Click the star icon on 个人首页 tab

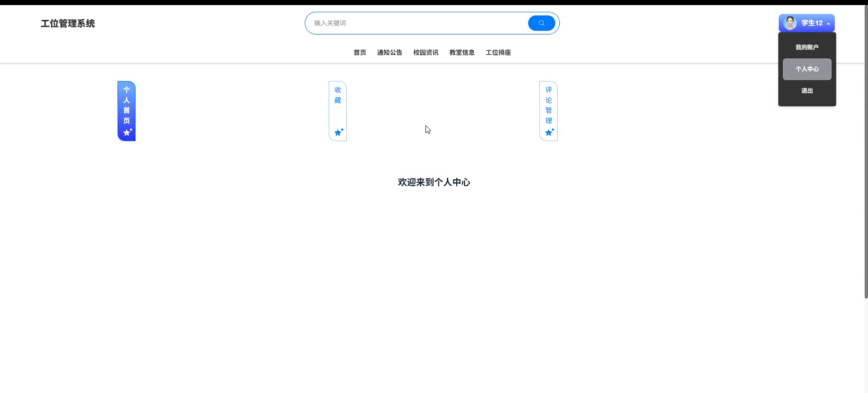click(127, 132)
